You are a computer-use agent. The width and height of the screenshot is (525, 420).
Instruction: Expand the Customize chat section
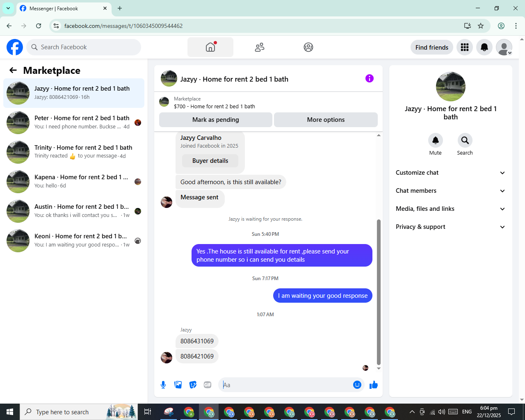tap(451, 173)
